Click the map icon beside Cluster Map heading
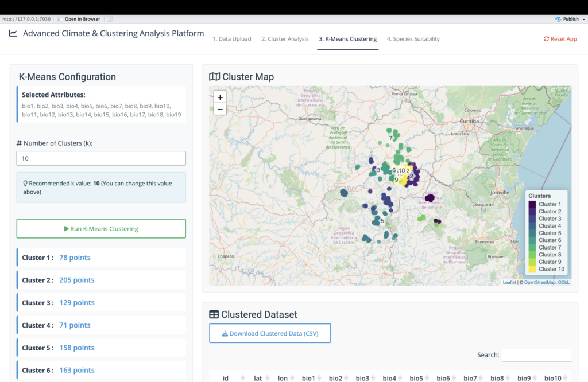The image size is (588, 382). (214, 77)
